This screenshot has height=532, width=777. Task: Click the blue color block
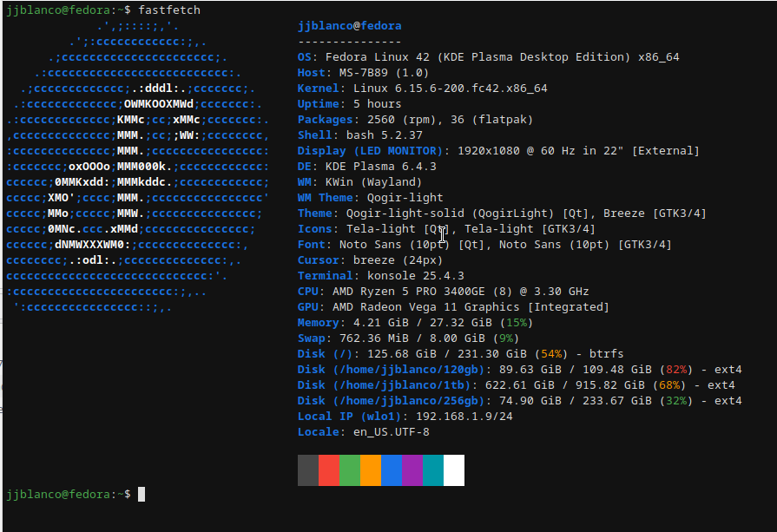tap(392, 470)
